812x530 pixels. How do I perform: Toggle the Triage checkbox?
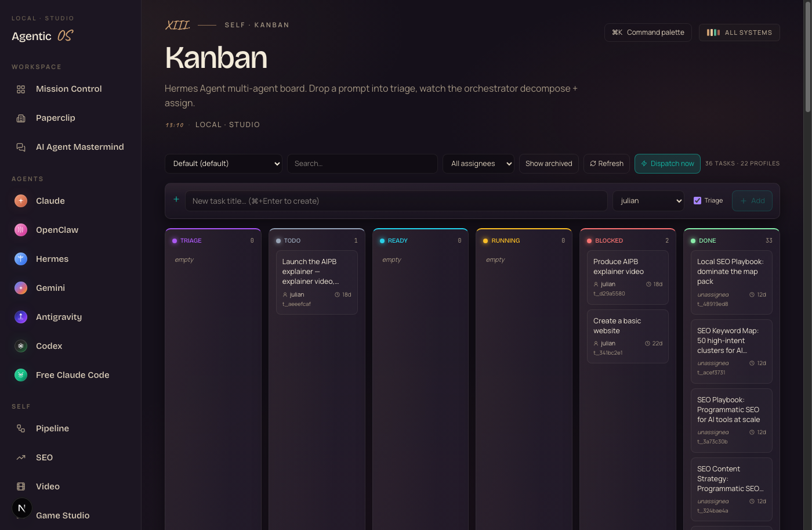point(697,201)
